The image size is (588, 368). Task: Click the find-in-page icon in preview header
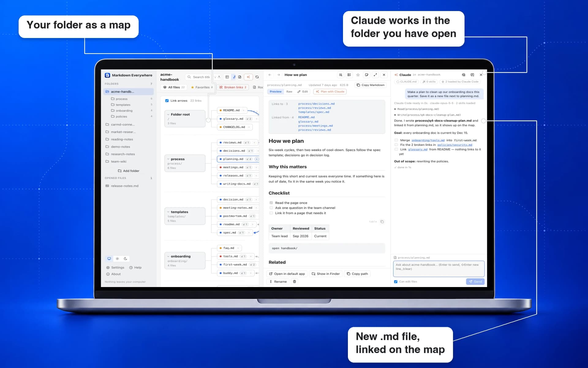coord(341,75)
